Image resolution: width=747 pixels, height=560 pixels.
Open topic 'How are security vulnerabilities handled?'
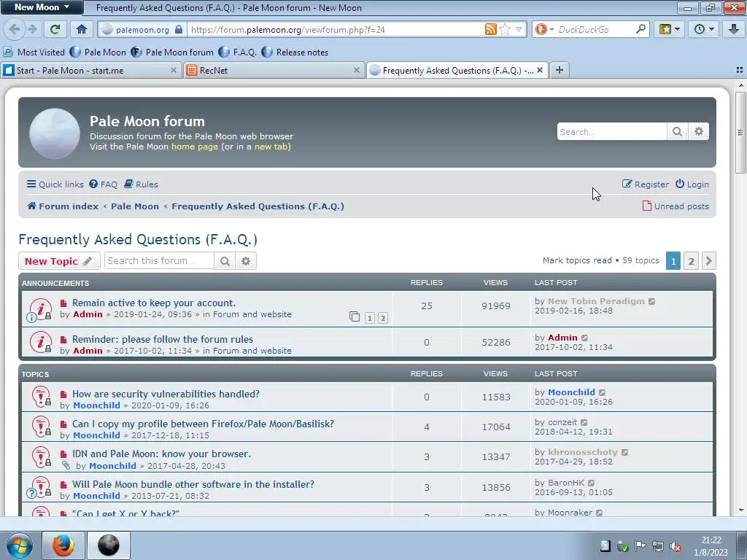click(166, 394)
